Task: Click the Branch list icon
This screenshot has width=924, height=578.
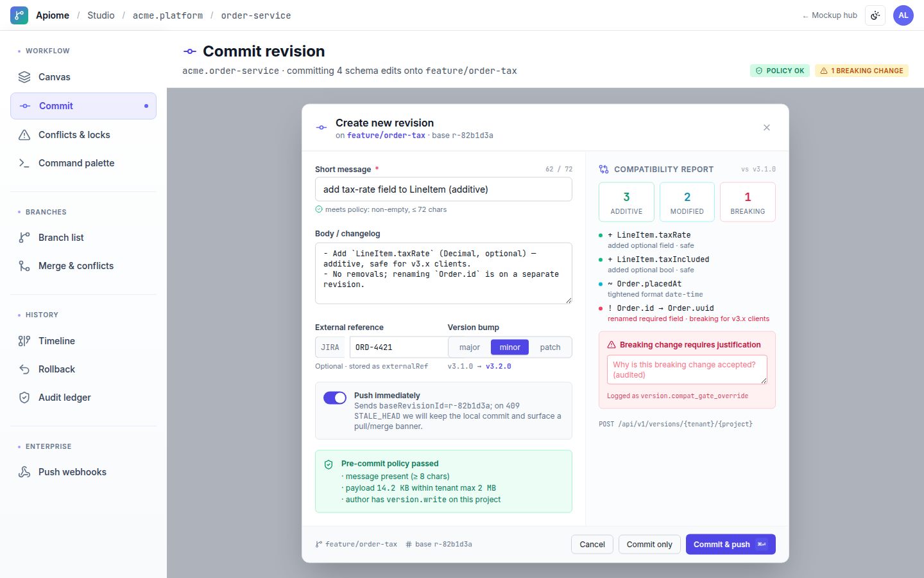Action: point(24,238)
